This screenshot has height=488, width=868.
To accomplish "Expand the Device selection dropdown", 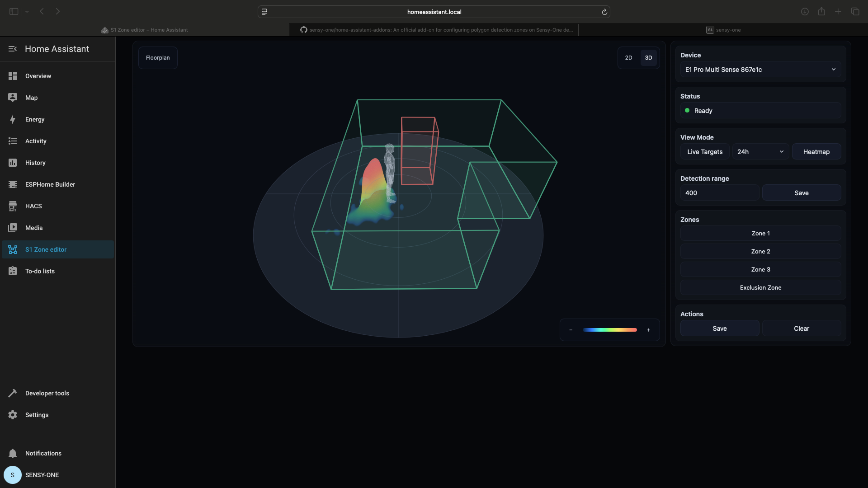I will coord(760,70).
